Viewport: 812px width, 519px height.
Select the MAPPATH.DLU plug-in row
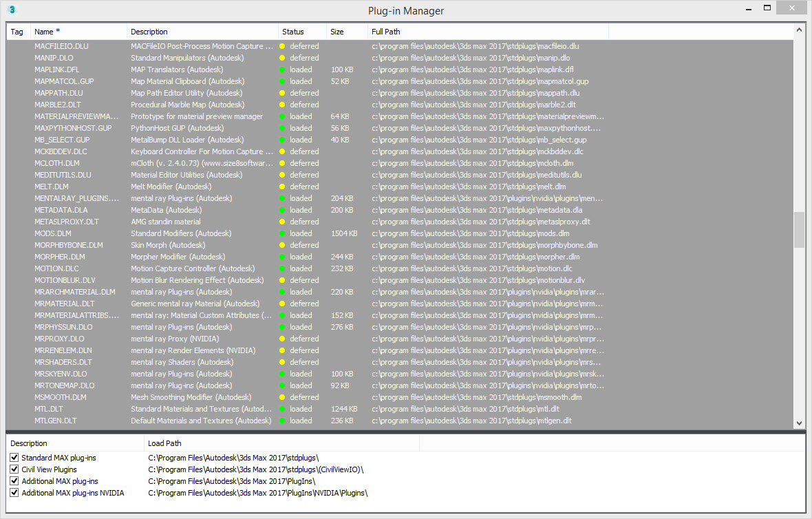click(399, 93)
